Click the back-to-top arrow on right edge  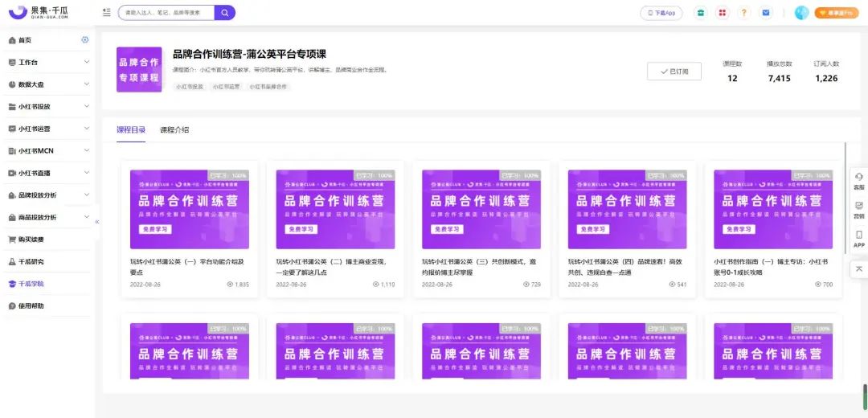[x=858, y=268]
